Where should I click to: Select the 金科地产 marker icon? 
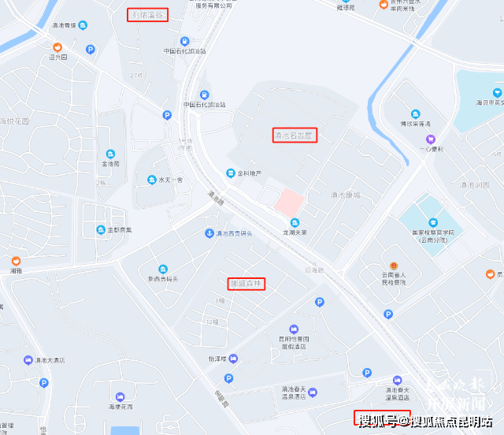pos(230,173)
